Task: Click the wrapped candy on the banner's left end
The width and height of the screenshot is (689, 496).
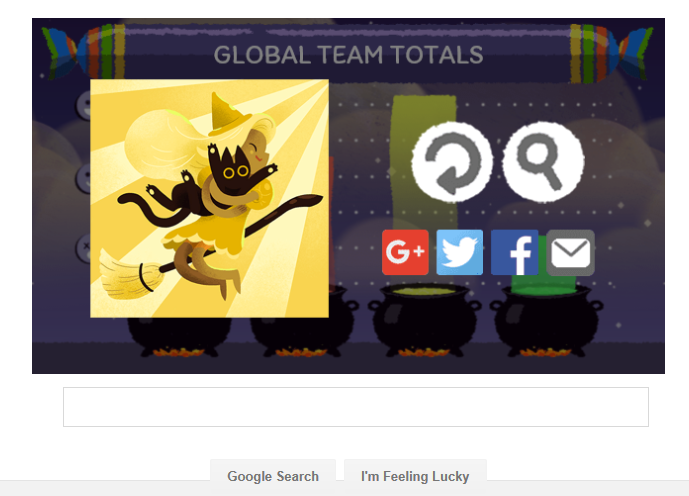Action: coord(83,53)
